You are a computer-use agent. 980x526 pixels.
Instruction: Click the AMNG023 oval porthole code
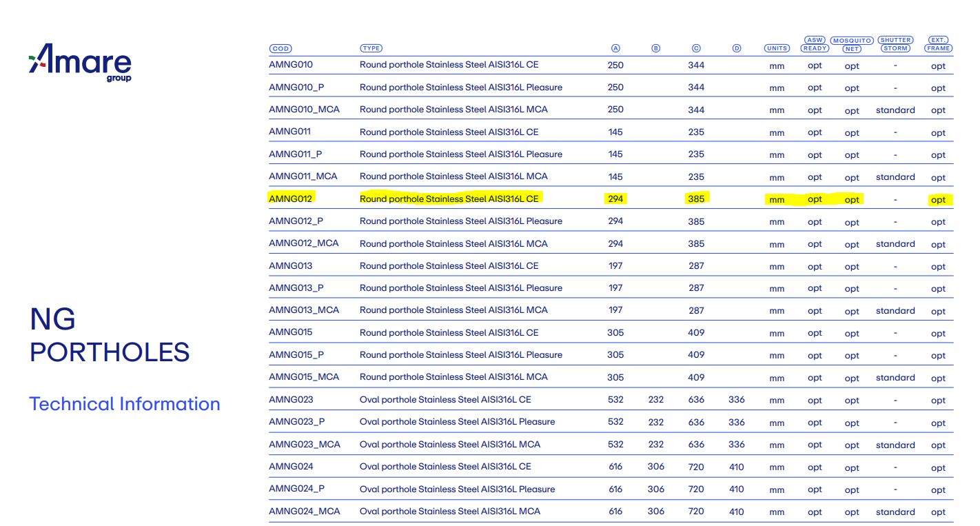[x=290, y=399]
